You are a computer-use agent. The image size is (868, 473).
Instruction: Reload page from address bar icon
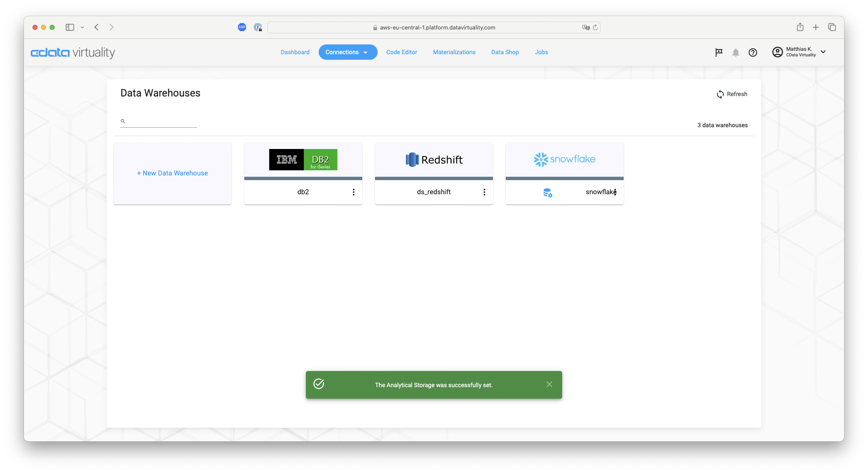tap(595, 27)
